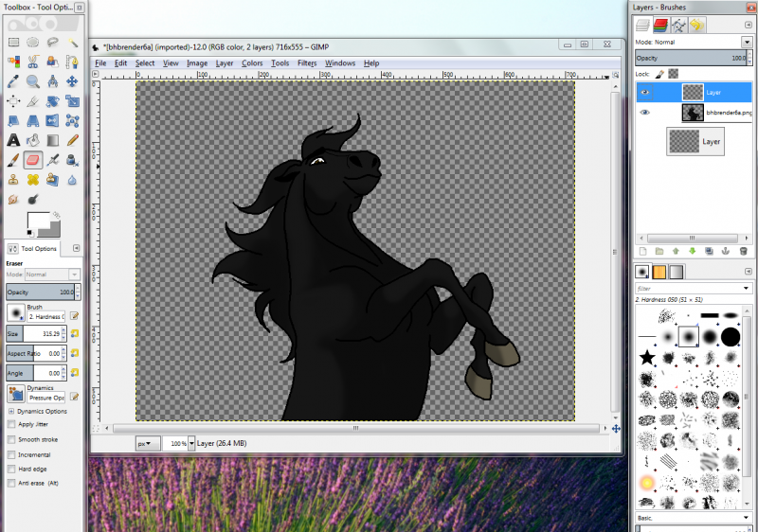
Task: Select the Clone stamp tool
Action: coord(13,180)
